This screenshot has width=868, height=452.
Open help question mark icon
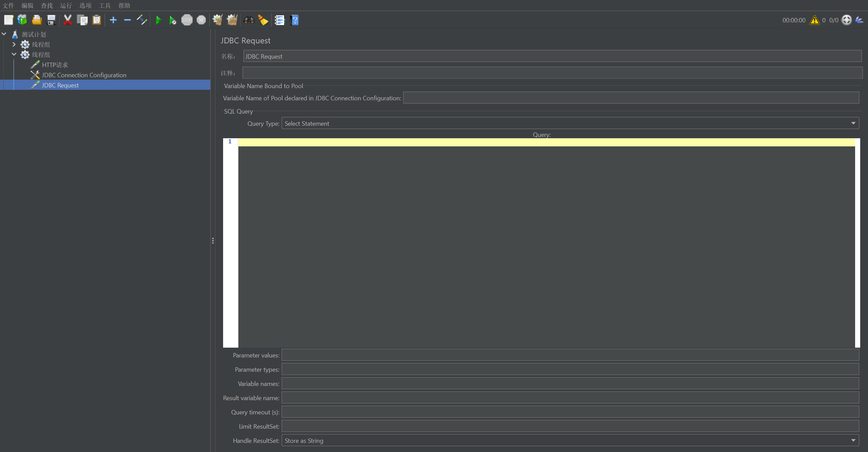[294, 20]
